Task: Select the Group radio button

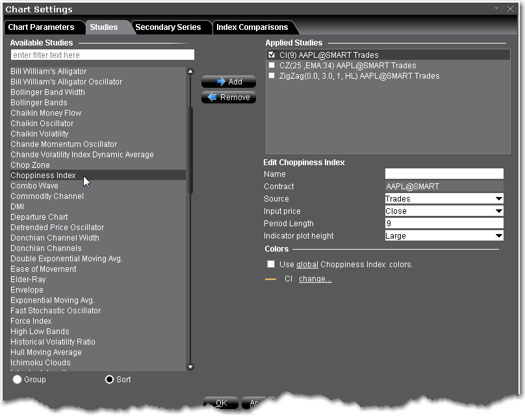Action: tap(17, 379)
